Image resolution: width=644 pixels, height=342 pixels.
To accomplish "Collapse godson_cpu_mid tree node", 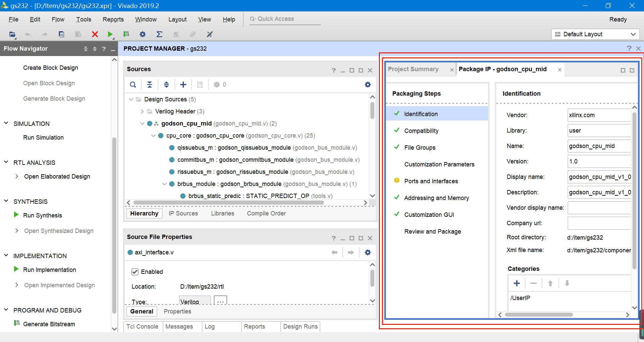I will pos(142,124).
